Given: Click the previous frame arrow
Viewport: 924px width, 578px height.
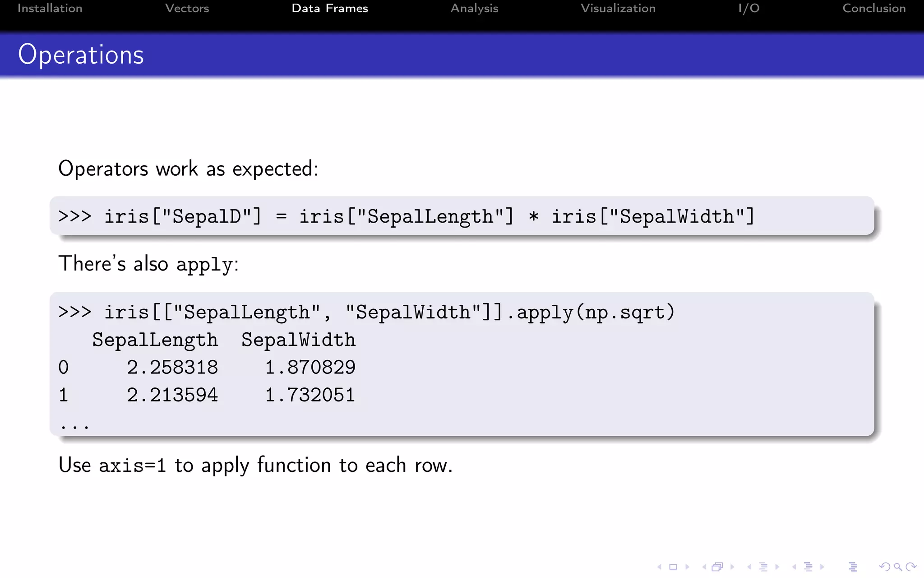Looking at the screenshot, I should [x=704, y=567].
